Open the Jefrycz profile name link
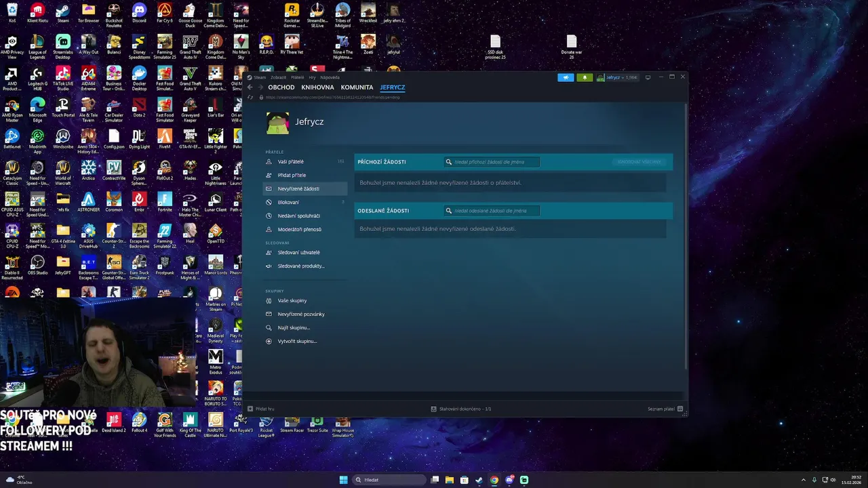868x488 pixels. click(309, 122)
